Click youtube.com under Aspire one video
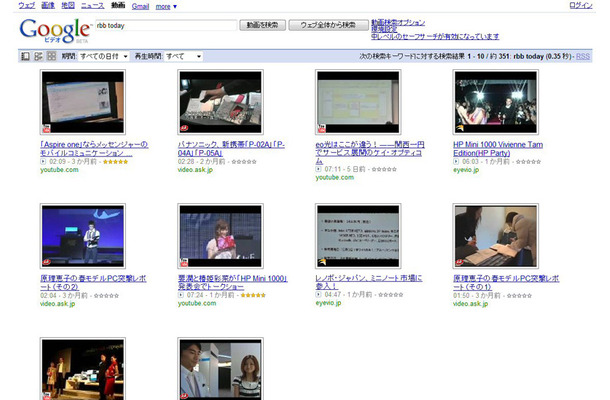 [x=59, y=170]
